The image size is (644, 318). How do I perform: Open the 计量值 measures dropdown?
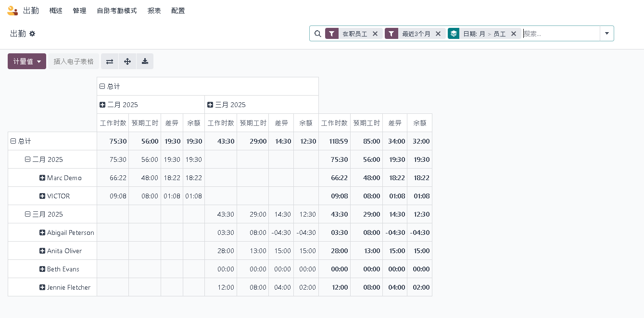pos(27,61)
